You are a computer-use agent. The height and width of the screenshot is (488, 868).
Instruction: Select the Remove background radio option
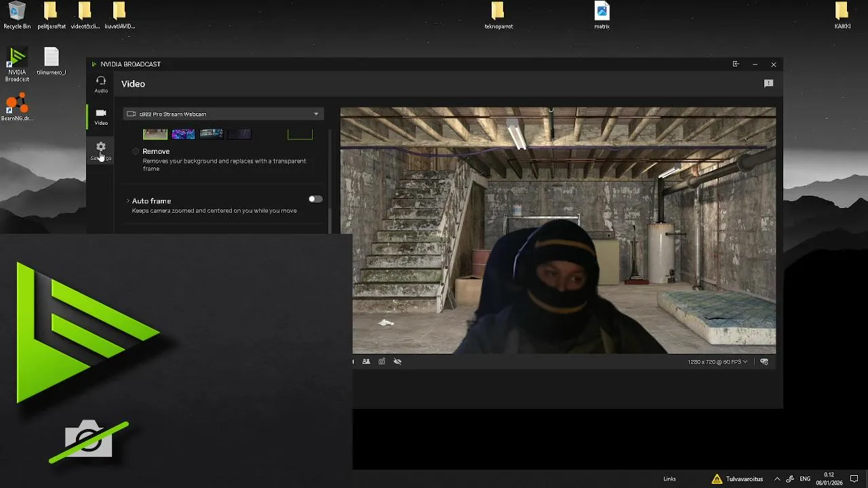coord(136,151)
